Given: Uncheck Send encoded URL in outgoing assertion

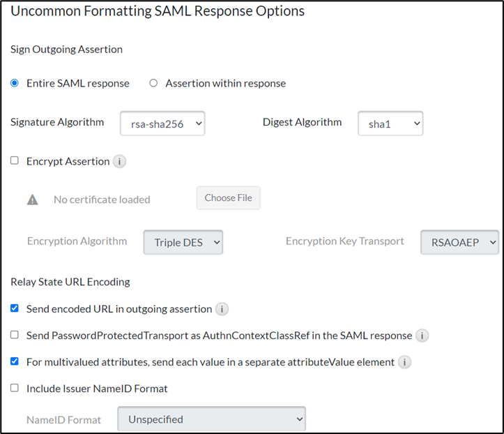Looking at the screenshot, I should click(x=15, y=308).
